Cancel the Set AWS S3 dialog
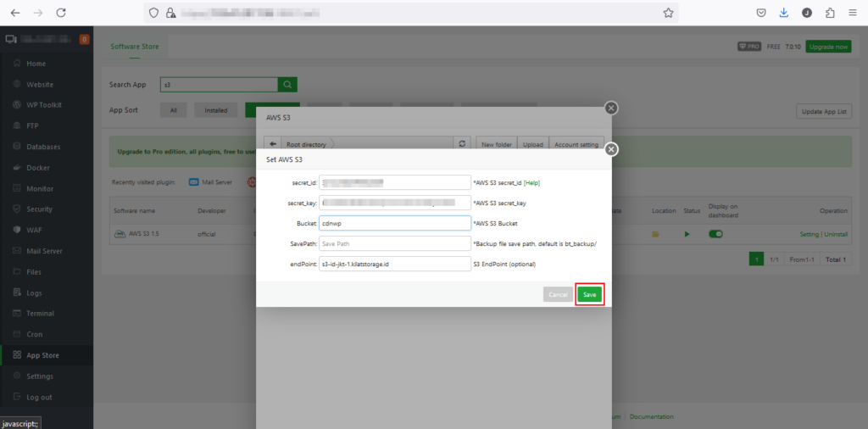Viewport: 868px width, 429px height. coord(558,294)
